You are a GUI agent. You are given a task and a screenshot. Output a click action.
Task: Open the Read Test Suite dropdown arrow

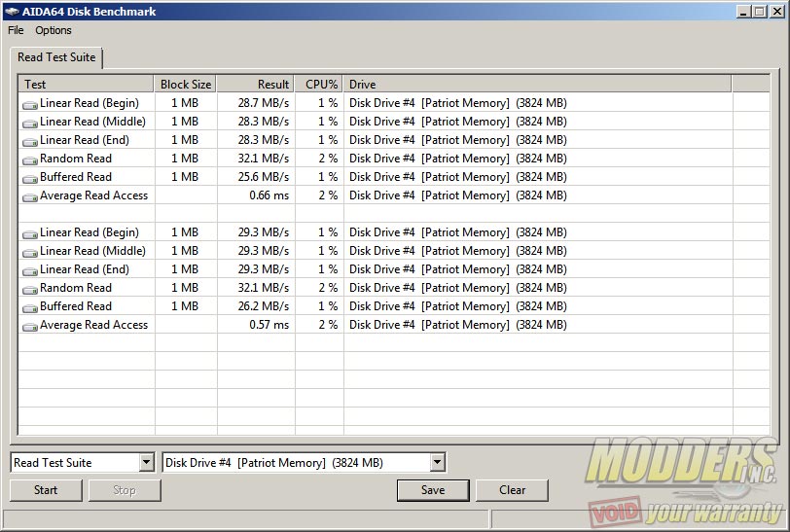[x=147, y=462]
